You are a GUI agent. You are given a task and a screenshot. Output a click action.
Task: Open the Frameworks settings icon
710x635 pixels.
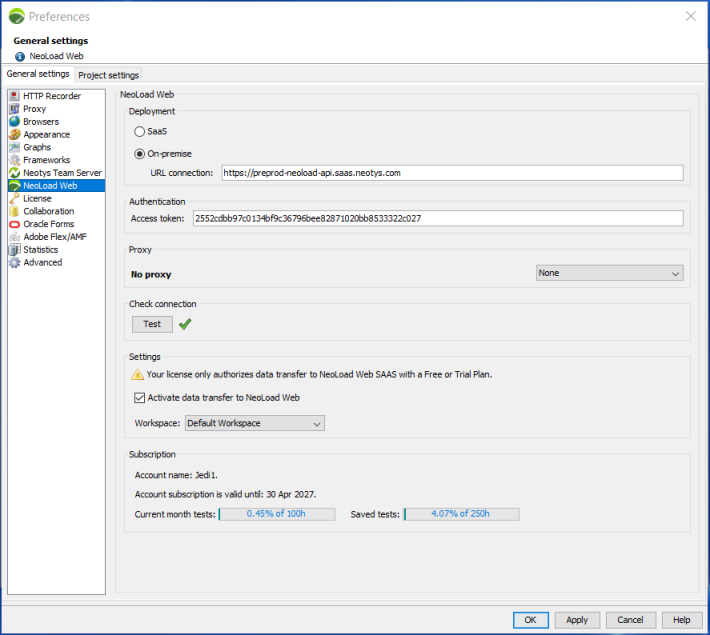[14, 160]
